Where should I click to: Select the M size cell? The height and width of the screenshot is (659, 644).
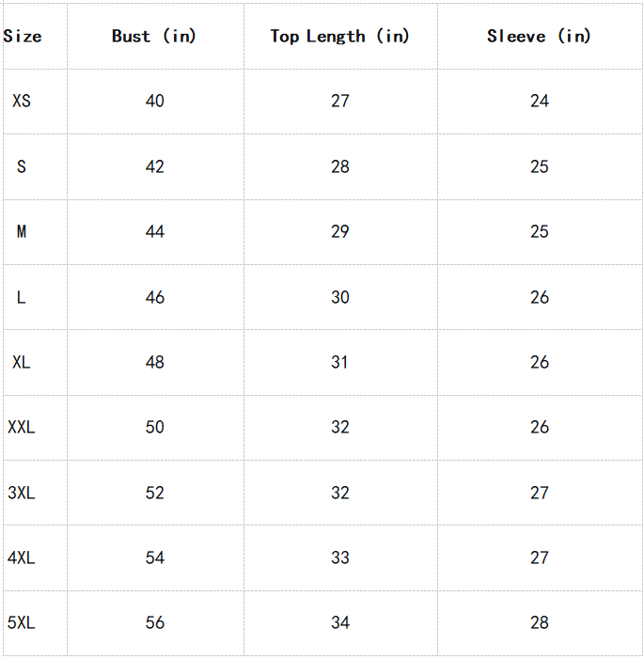point(22,231)
